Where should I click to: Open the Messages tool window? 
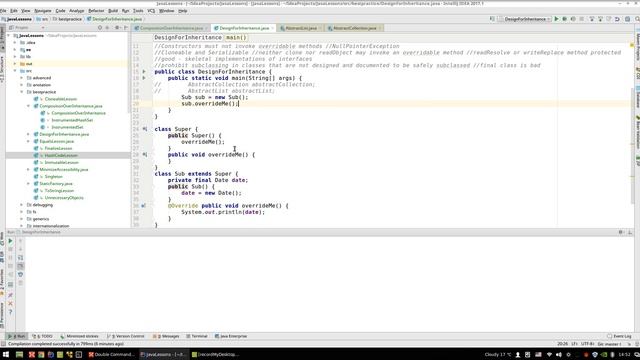click(166, 336)
